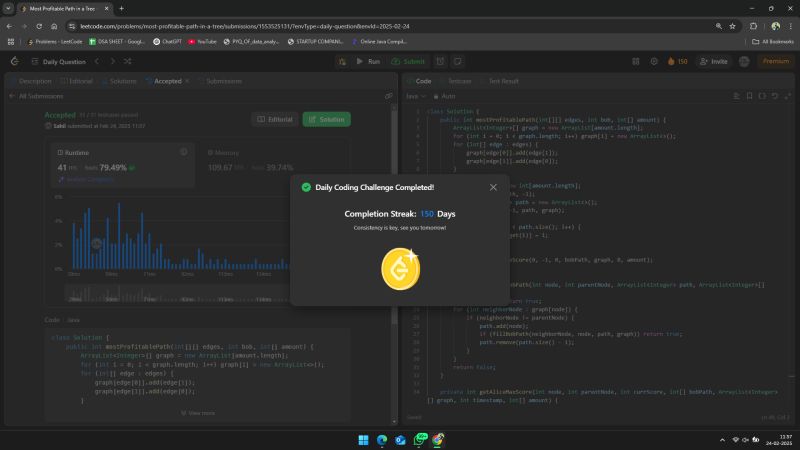Open the Windows Start menu
This screenshot has width=800, height=450.
363,440
